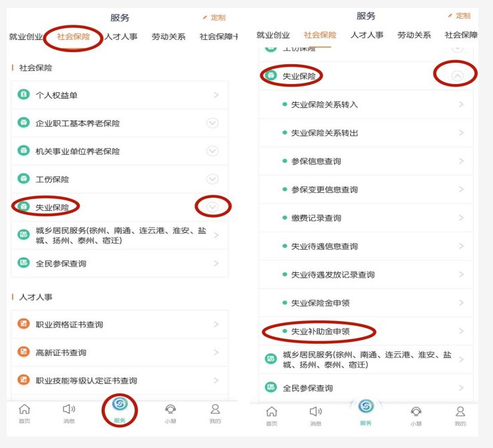
Task: Tap the green icon beside 个人权益单
Action: tap(23, 94)
